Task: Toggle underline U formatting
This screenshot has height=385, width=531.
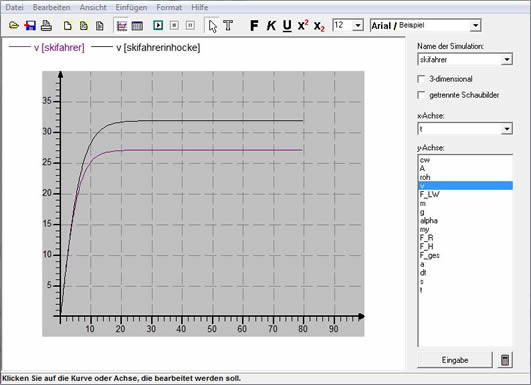Action: pyautogui.click(x=287, y=26)
